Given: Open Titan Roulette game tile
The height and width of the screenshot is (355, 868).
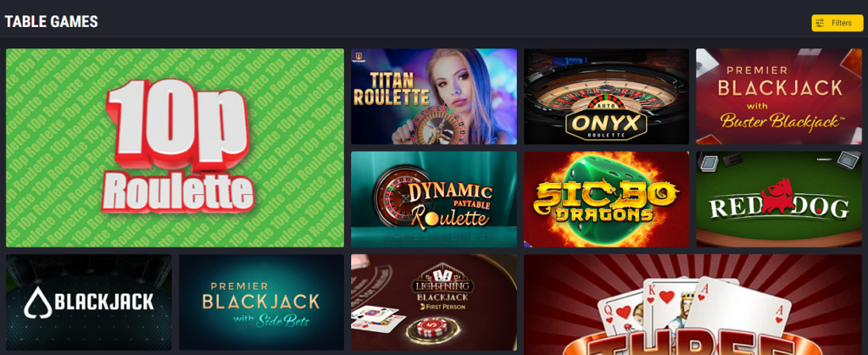Looking at the screenshot, I should (x=434, y=97).
